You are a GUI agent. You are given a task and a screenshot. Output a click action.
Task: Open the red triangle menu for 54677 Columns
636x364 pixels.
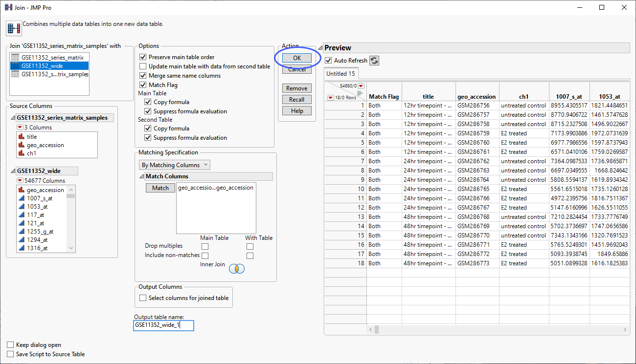[20, 180]
